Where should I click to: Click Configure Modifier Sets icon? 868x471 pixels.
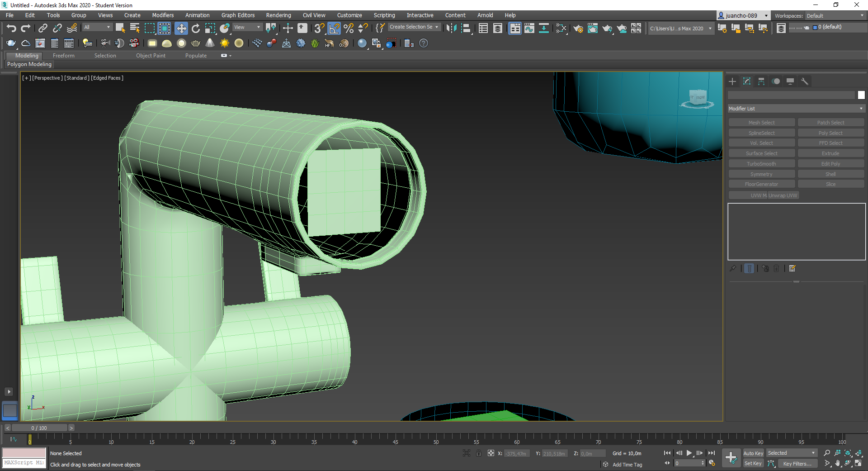pyautogui.click(x=793, y=268)
